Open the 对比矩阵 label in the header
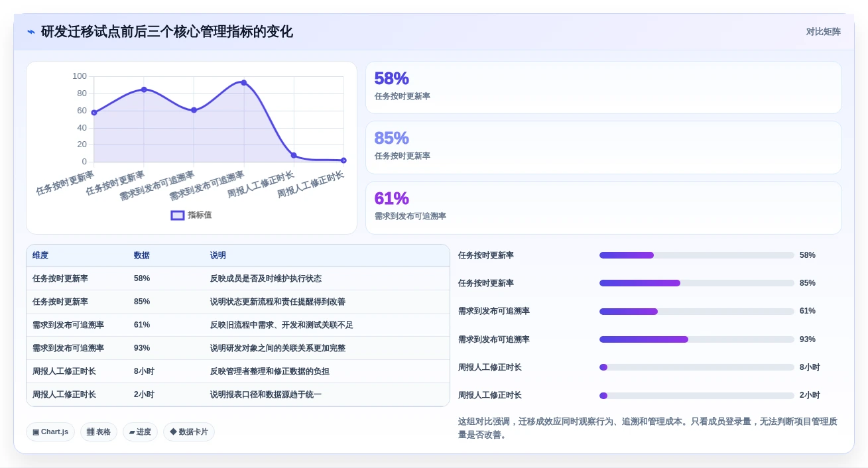 pyautogui.click(x=823, y=32)
